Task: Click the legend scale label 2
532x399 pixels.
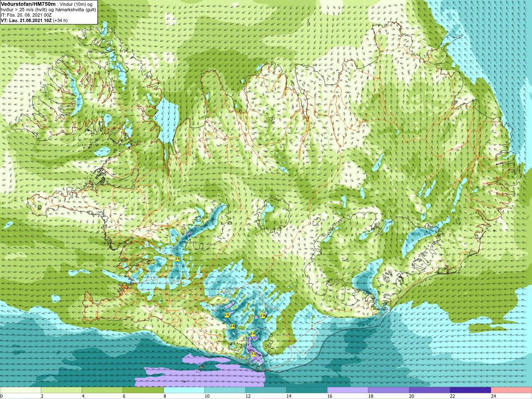Action: [42, 396]
